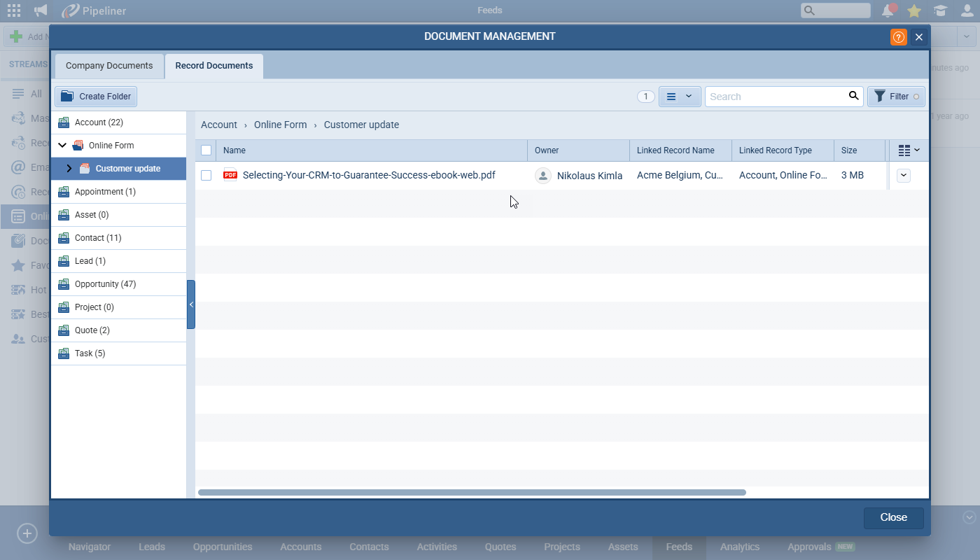The height and width of the screenshot is (560, 980).
Task: Tick the select-all checkbox in header
Action: (x=206, y=150)
